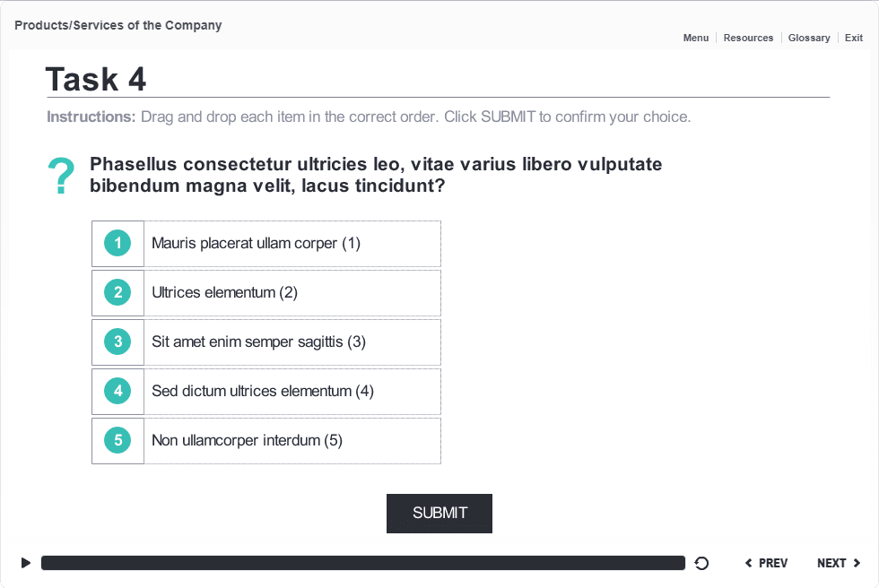The height and width of the screenshot is (588, 879).
Task: Click Exit to leave the course
Action: pyautogui.click(x=853, y=38)
